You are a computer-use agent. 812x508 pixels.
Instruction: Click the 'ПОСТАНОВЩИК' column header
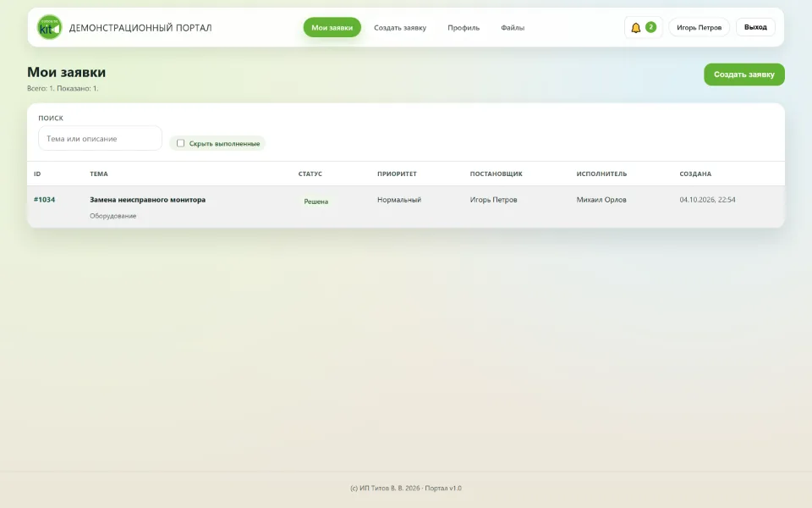click(497, 174)
